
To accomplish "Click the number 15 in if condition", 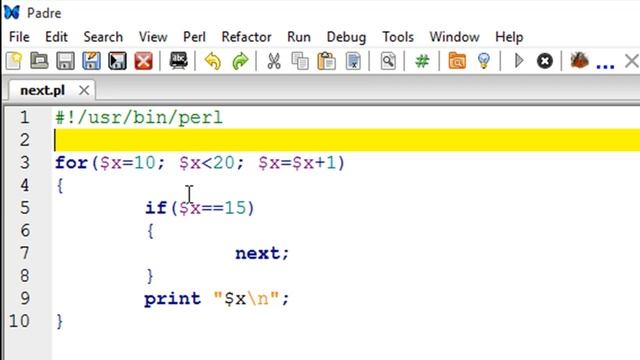I will (235, 208).
